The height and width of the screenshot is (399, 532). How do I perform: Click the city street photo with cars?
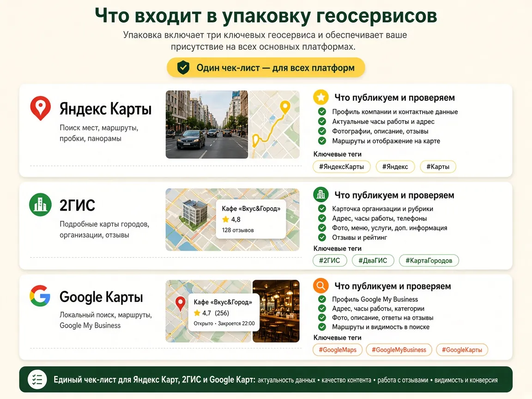pos(207,125)
